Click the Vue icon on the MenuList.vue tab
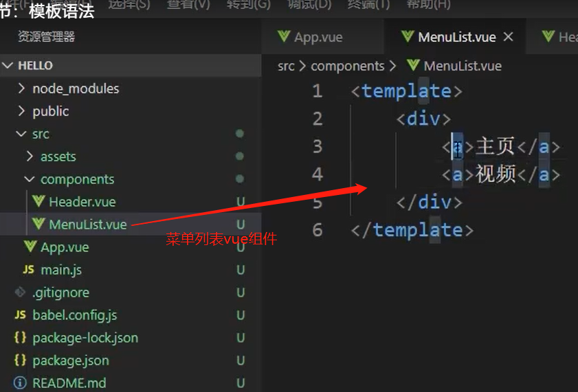 (x=408, y=36)
